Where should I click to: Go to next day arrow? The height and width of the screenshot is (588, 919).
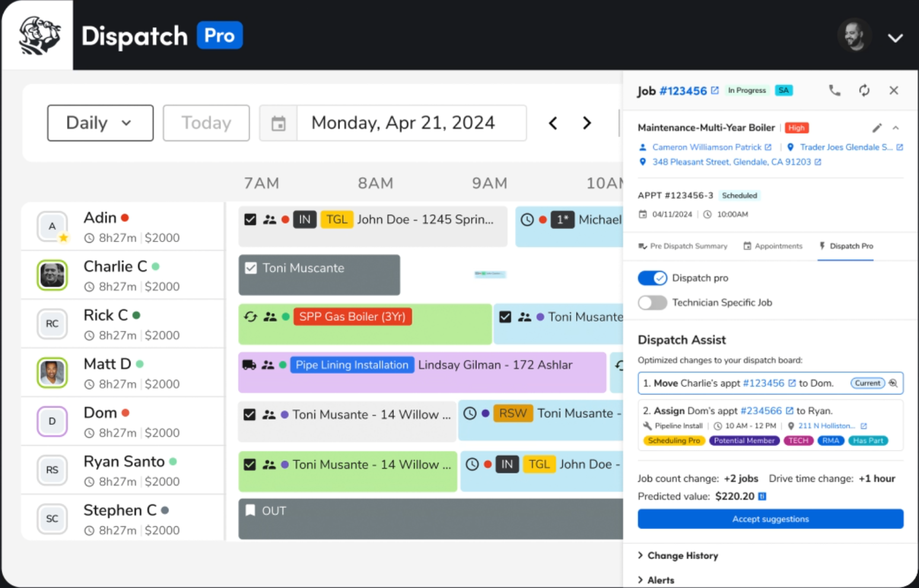(x=587, y=123)
